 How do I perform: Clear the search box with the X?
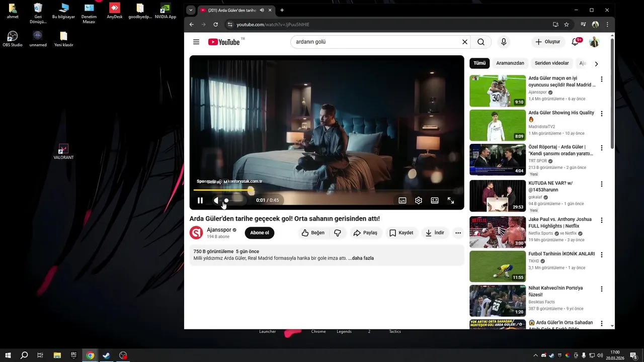pyautogui.click(x=465, y=42)
